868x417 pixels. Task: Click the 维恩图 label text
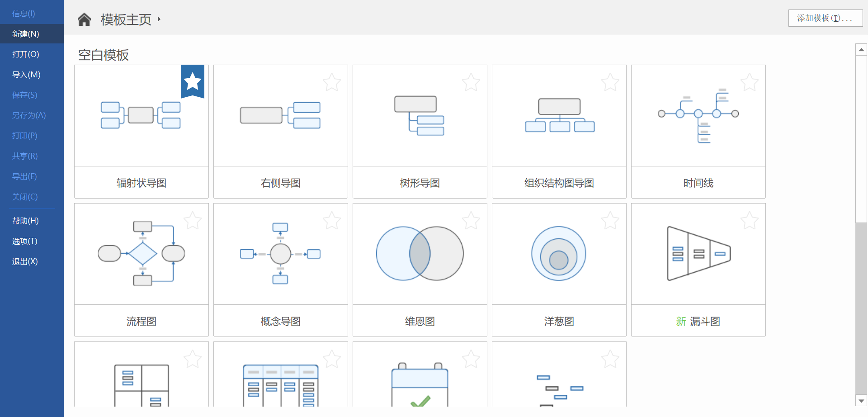420,321
